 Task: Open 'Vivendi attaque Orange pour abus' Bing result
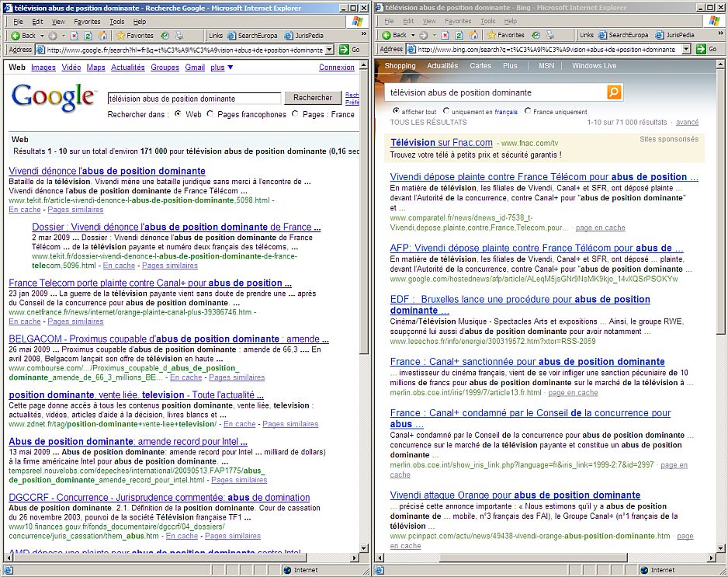pos(515,495)
